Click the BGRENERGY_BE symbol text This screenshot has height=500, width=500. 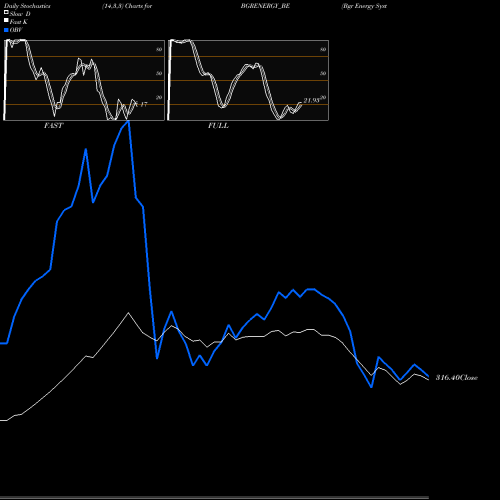[265, 6]
